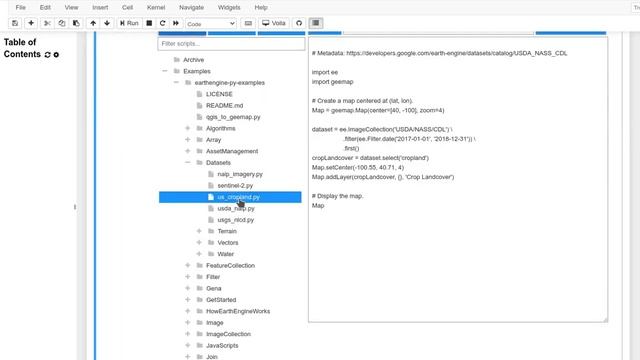Refresh the Table of Contents icon
Screen dimensions: 640x360
coord(47,55)
